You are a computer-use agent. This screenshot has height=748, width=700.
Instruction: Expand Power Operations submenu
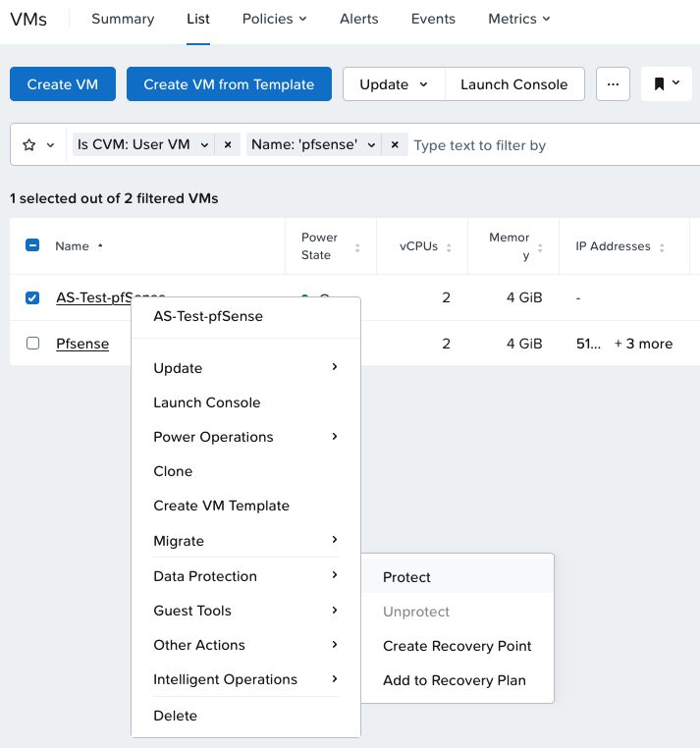point(245,437)
